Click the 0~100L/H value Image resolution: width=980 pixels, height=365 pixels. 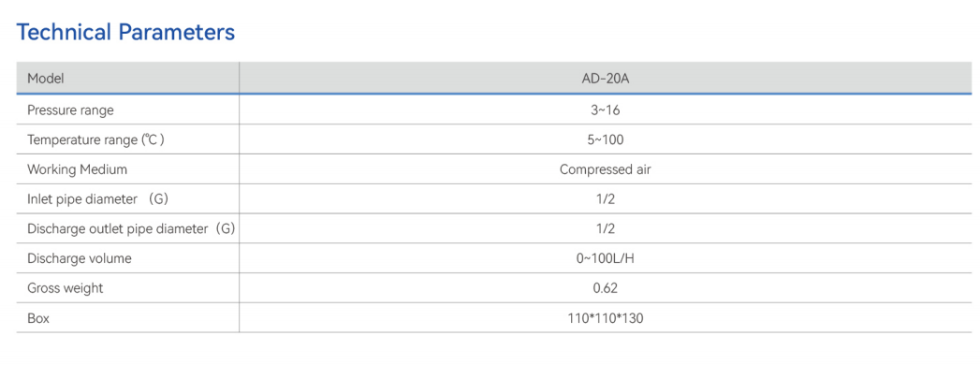pos(605,258)
